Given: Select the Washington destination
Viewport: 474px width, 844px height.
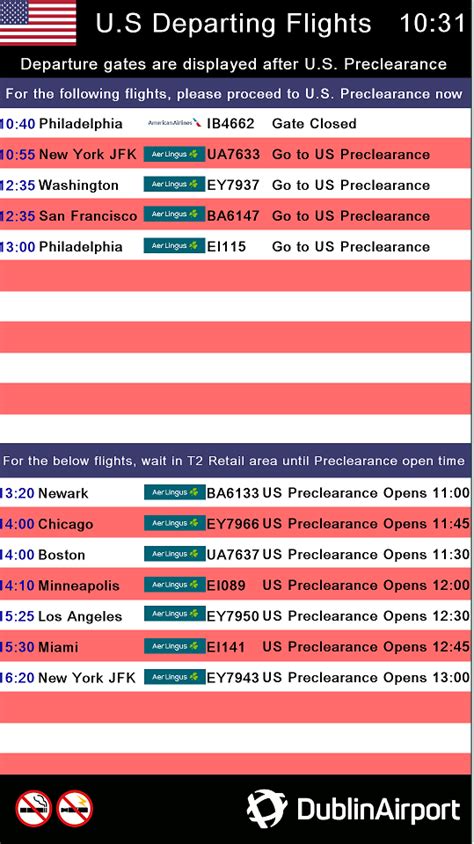Looking at the screenshot, I should [x=79, y=186].
